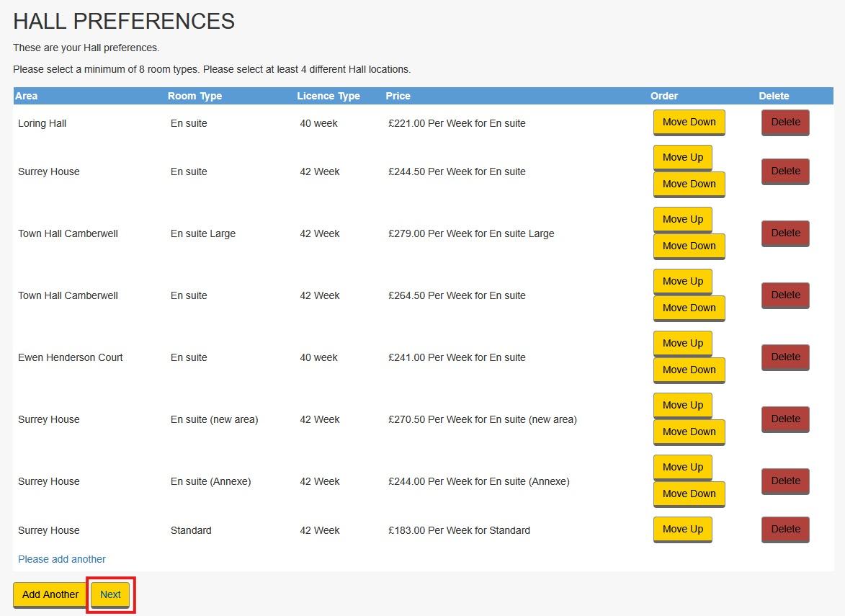This screenshot has height=616, width=845.
Task: Delete the Ewen Henderson Court preference
Action: (x=785, y=357)
